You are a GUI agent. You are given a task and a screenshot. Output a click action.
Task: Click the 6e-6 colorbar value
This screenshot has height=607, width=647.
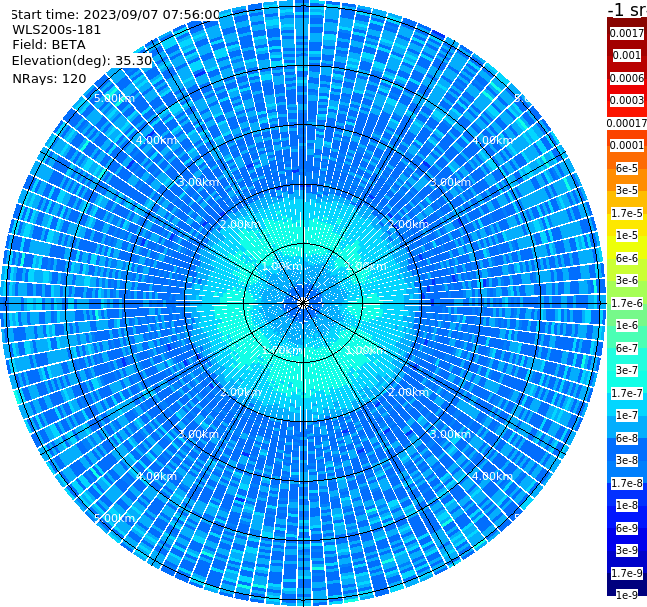point(627,258)
